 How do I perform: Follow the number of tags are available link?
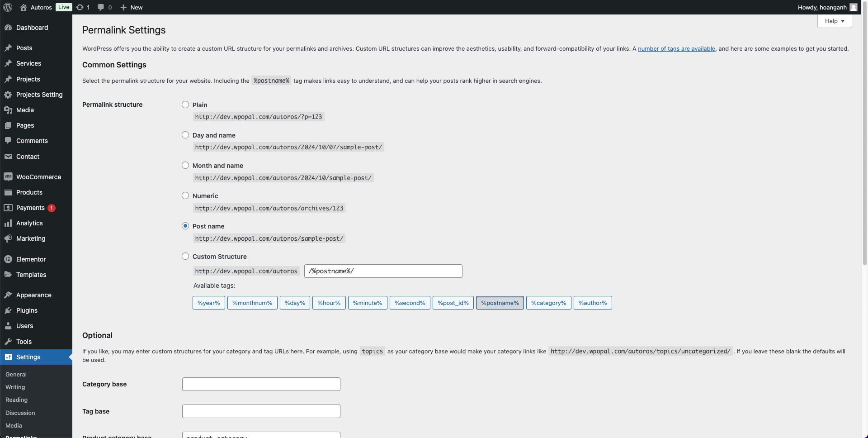click(x=676, y=48)
